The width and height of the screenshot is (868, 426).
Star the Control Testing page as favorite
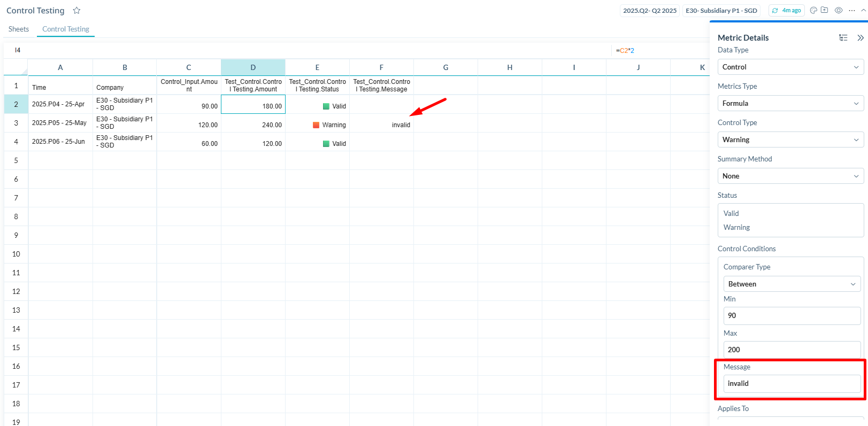point(76,11)
